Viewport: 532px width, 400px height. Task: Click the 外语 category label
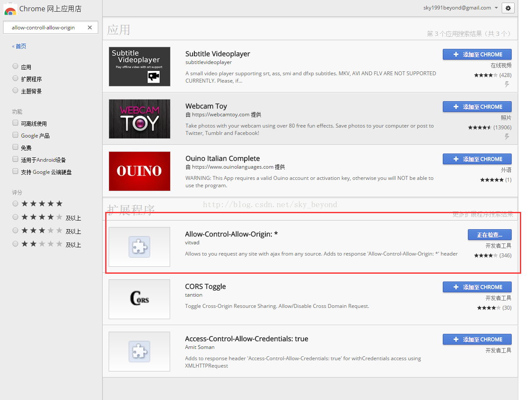click(506, 170)
